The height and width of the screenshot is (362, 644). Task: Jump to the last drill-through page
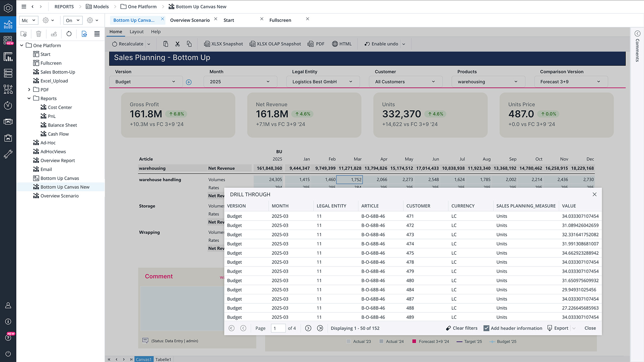point(320,328)
